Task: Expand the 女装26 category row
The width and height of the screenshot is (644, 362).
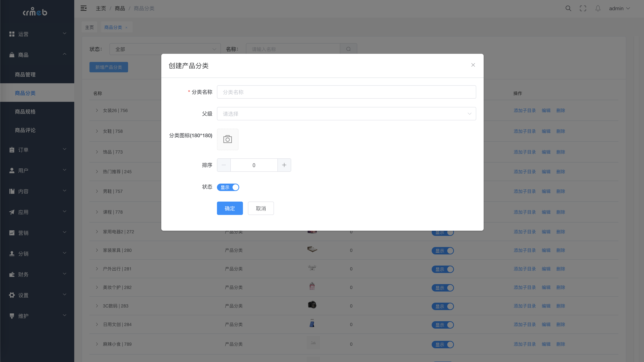Action: [x=97, y=110]
